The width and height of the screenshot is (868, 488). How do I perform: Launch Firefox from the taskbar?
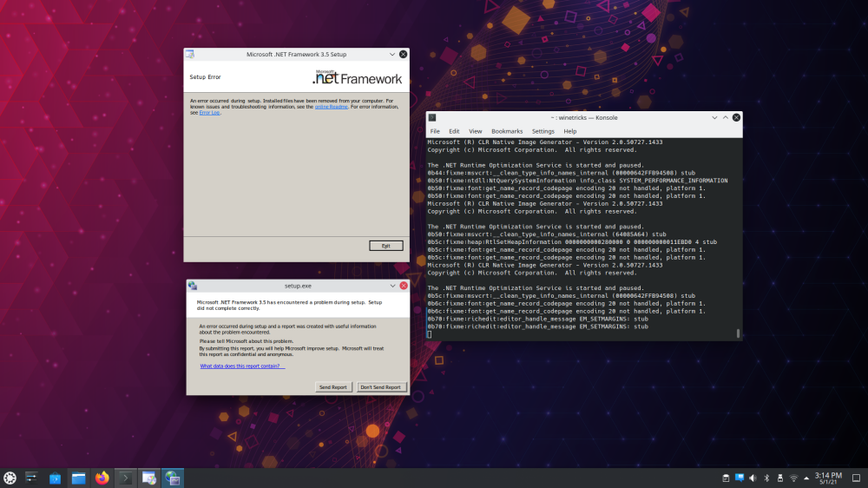tap(102, 478)
